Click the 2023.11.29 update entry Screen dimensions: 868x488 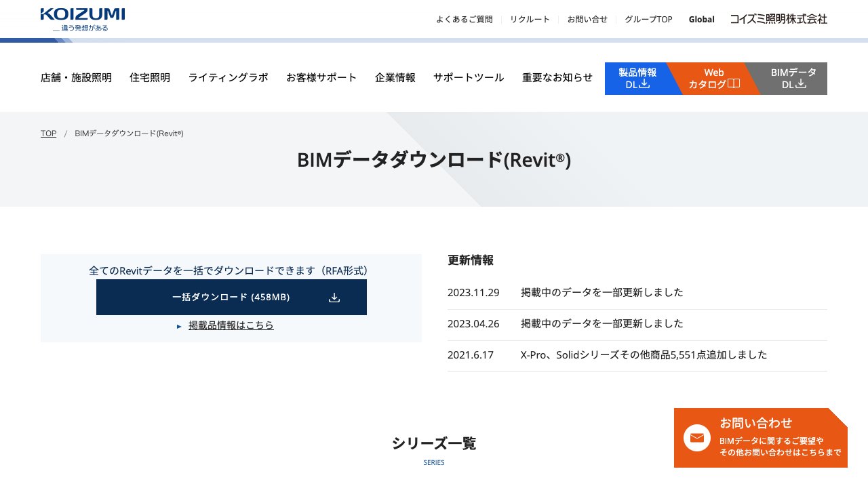[x=637, y=293]
